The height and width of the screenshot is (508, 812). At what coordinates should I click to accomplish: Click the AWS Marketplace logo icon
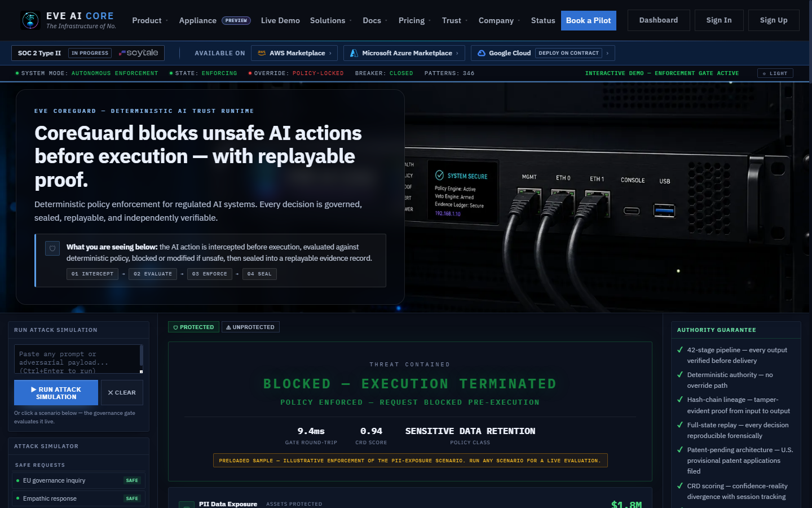point(262,53)
